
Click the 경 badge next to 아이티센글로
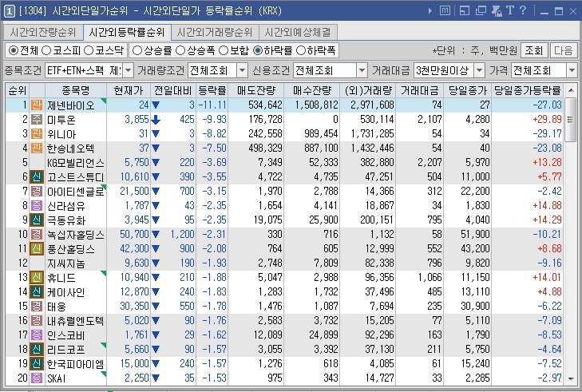pyautogui.click(x=37, y=191)
